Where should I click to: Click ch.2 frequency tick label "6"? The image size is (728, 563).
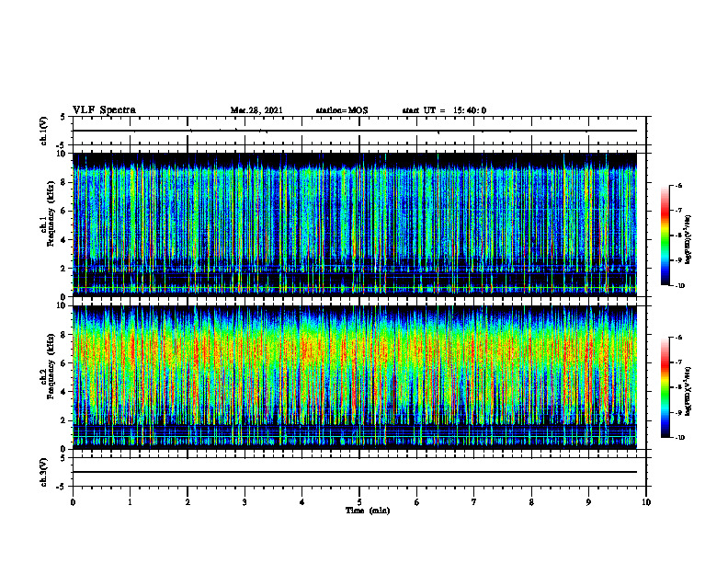63,363
